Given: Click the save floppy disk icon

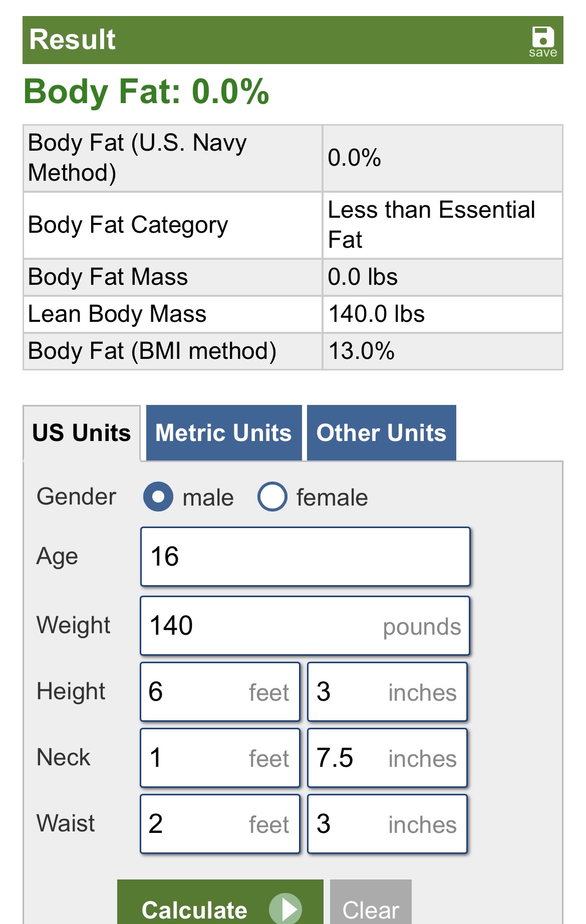Looking at the screenshot, I should pyautogui.click(x=543, y=38).
